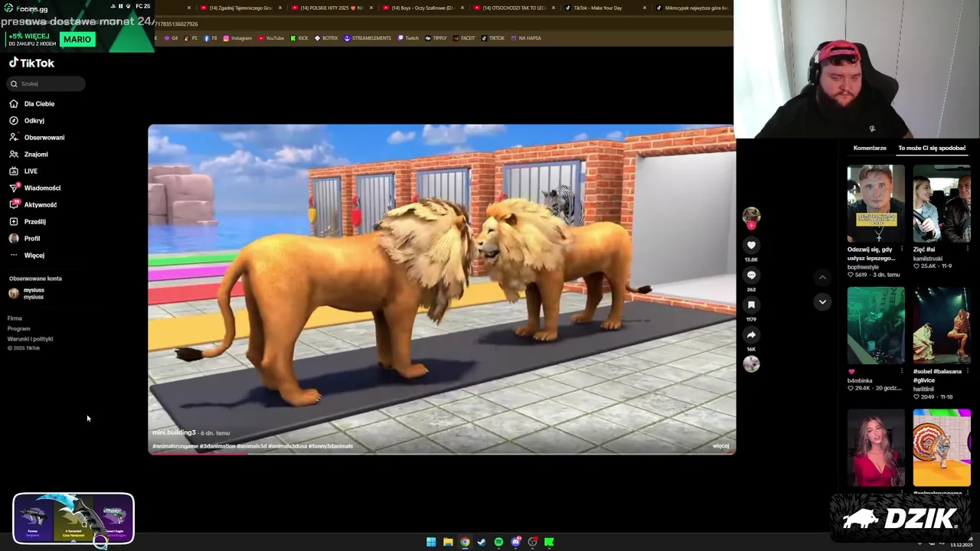Click the #animalsrungame hashtag
Viewport: 980px width, 551px height.
point(175,446)
